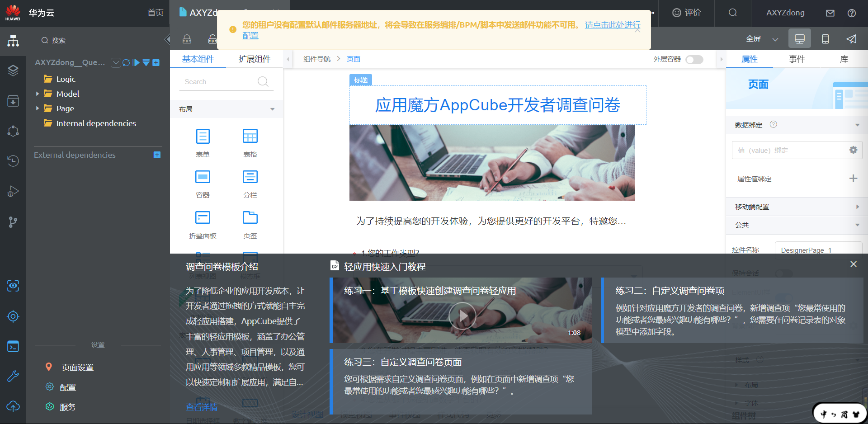Open the 全屏 screen size dropdown

[x=775, y=39]
